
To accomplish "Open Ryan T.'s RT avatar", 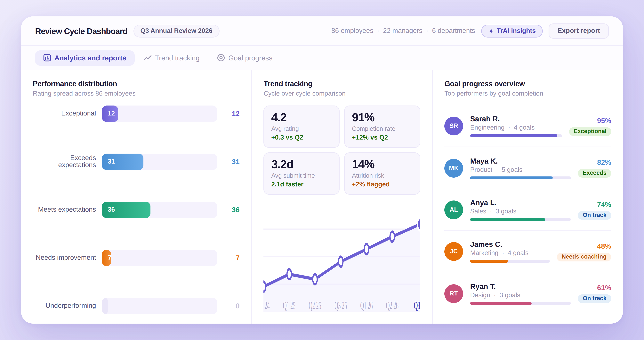I will [454, 293].
